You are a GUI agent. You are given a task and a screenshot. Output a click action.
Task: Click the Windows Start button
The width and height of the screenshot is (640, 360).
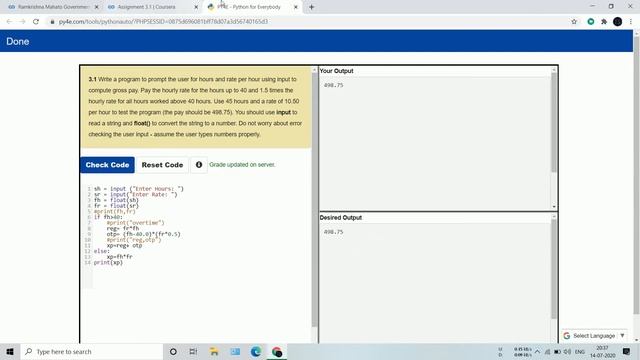coord(10,351)
